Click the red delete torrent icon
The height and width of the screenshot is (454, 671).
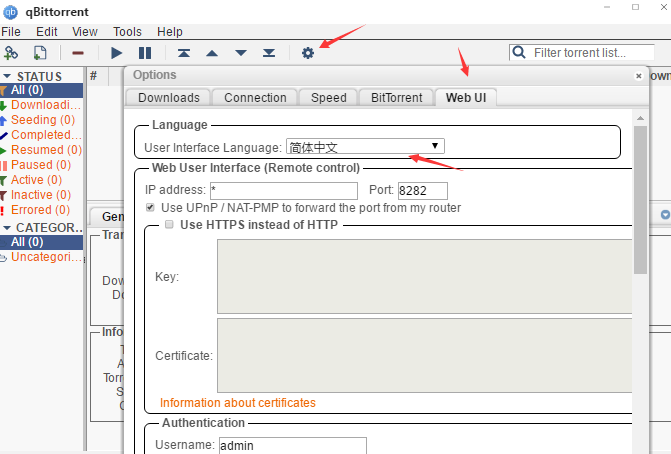coord(78,52)
